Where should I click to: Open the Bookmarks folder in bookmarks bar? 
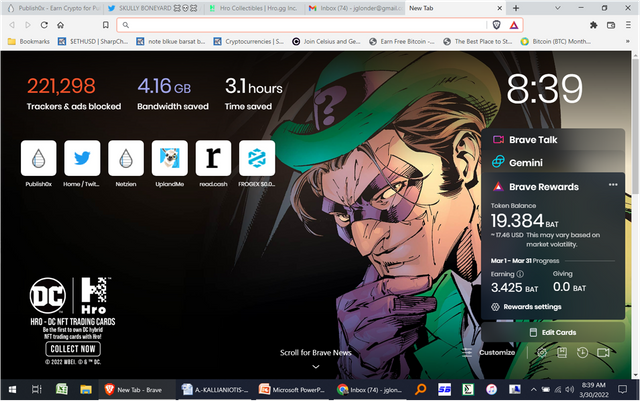click(29, 41)
